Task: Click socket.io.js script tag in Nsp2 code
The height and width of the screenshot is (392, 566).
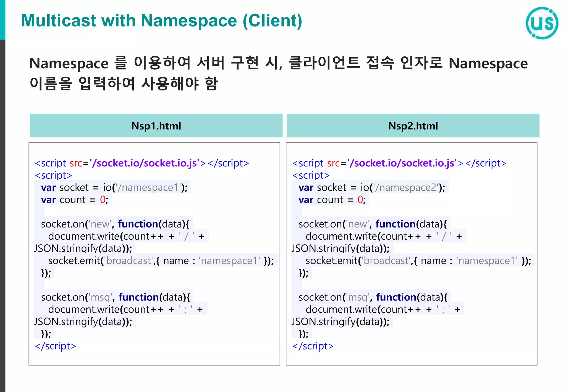Action: tap(399, 163)
